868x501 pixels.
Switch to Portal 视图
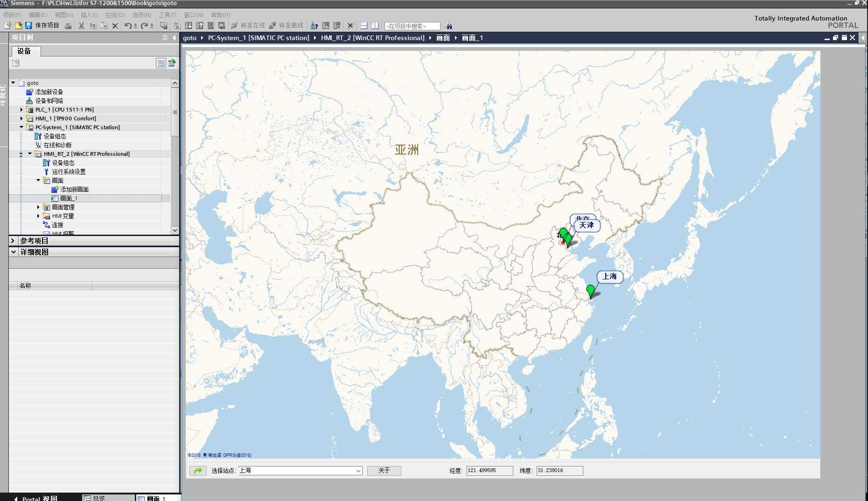[x=35, y=498]
